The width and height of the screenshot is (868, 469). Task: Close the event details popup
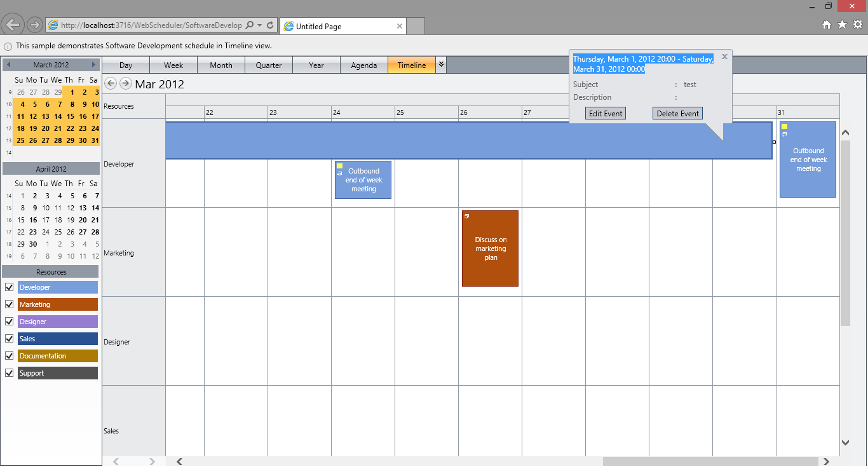coord(724,57)
